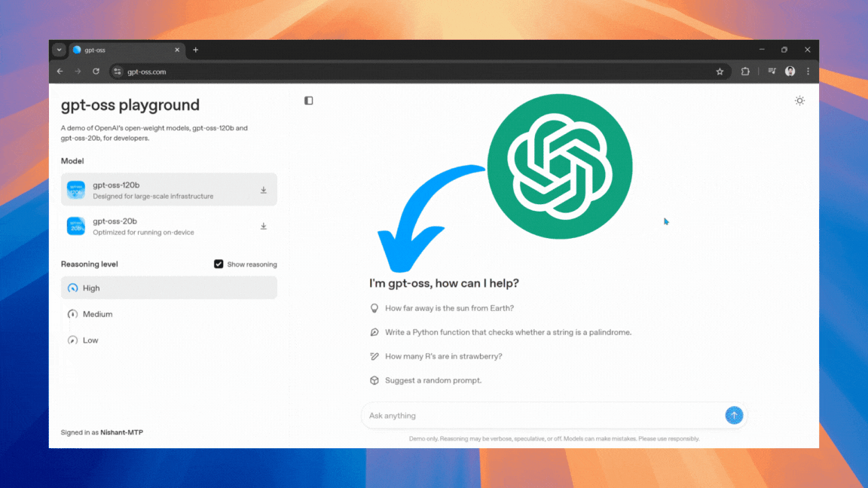Open the Chrome profile avatar
Viewport: 868px width, 488px height.
click(790, 72)
